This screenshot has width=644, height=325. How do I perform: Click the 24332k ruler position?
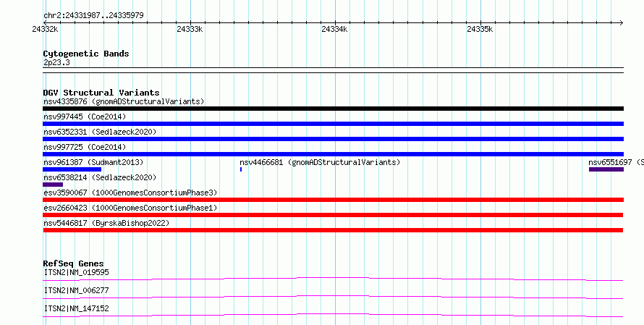45,29
